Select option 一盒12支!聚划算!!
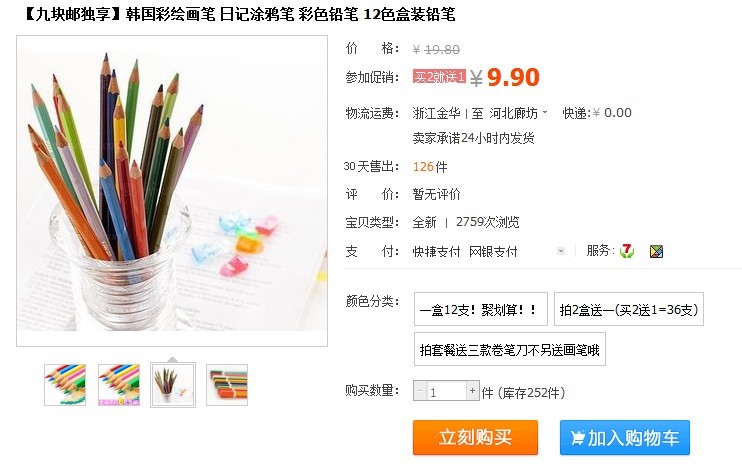The height and width of the screenshot is (469, 742). tap(481, 309)
